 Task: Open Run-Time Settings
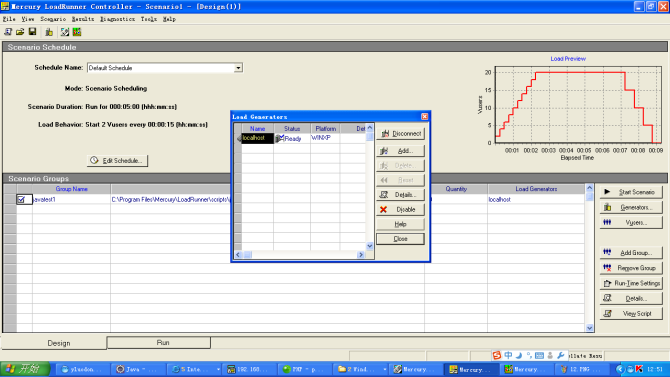[631, 283]
